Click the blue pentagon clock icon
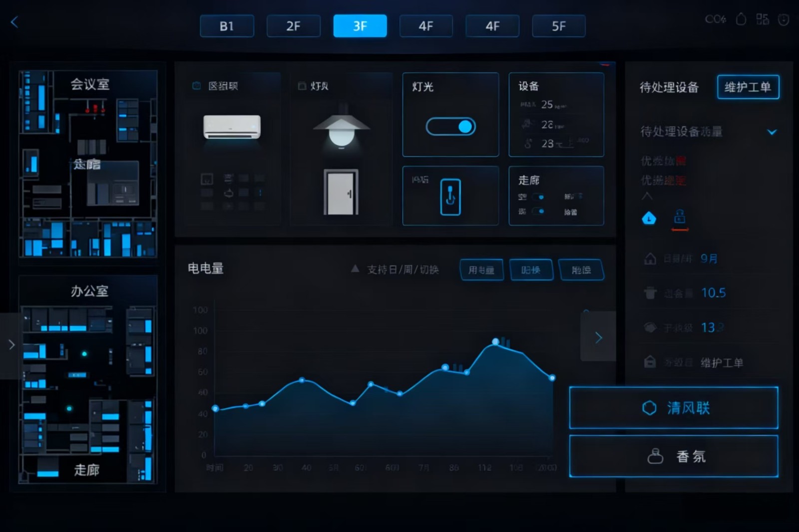This screenshot has width=799, height=532. pos(649,218)
